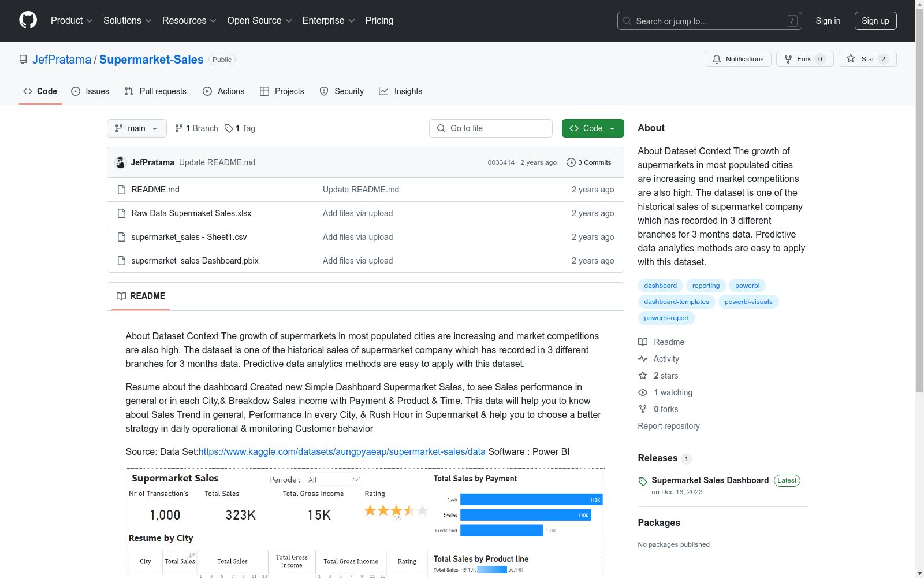Click the branch icon next to 1 Branch
Viewport: 924px width, 578px height.
pyautogui.click(x=179, y=128)
